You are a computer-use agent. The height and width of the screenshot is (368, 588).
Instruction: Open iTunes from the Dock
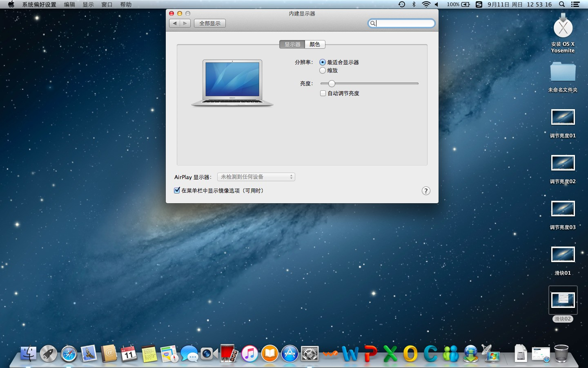249,354
